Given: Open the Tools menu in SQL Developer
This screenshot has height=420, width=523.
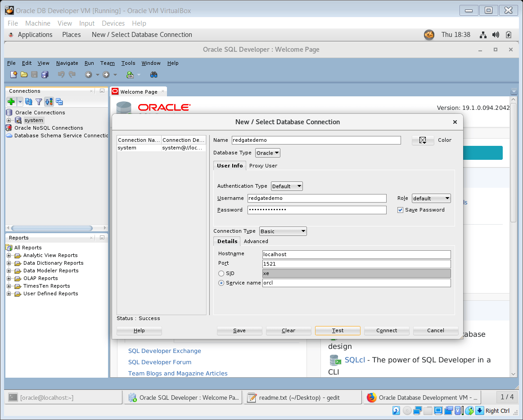Looking at the screenshot, I should pos(128,63).
